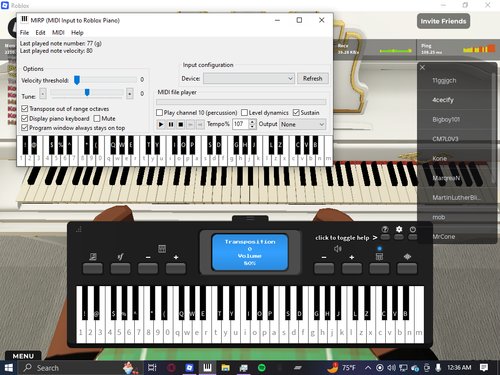Adjust the Velocity threshold slider
This screenshot has height=375, width=500.
(77, 80)
